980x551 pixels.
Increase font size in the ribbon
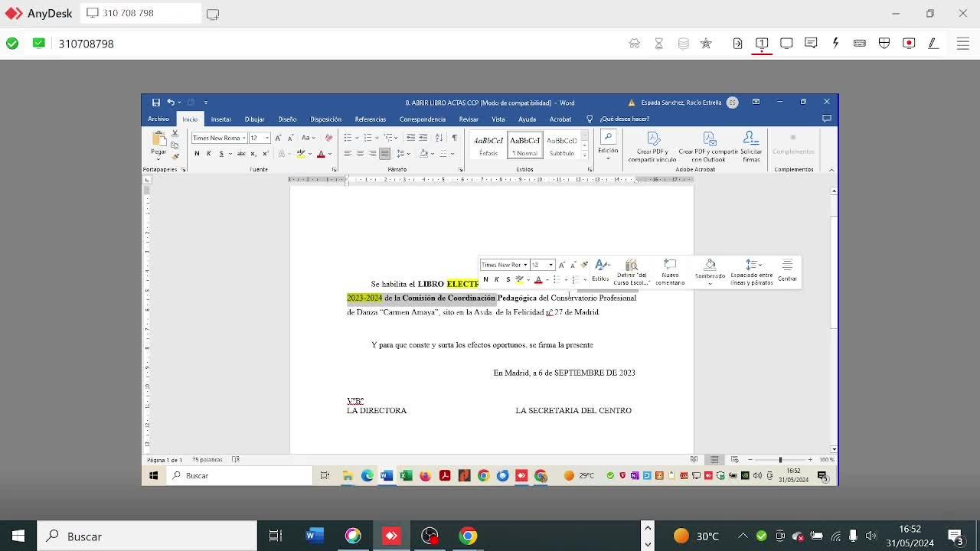coord(278,138)
